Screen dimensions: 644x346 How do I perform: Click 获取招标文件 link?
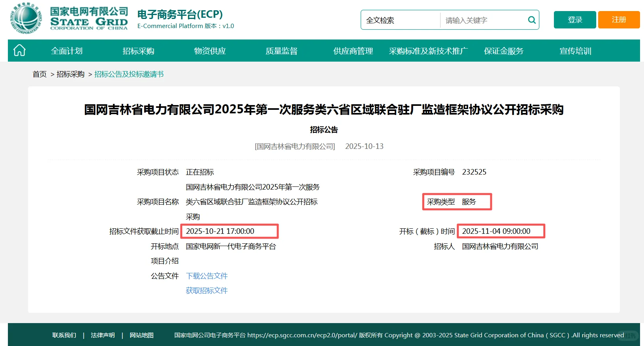207,291
